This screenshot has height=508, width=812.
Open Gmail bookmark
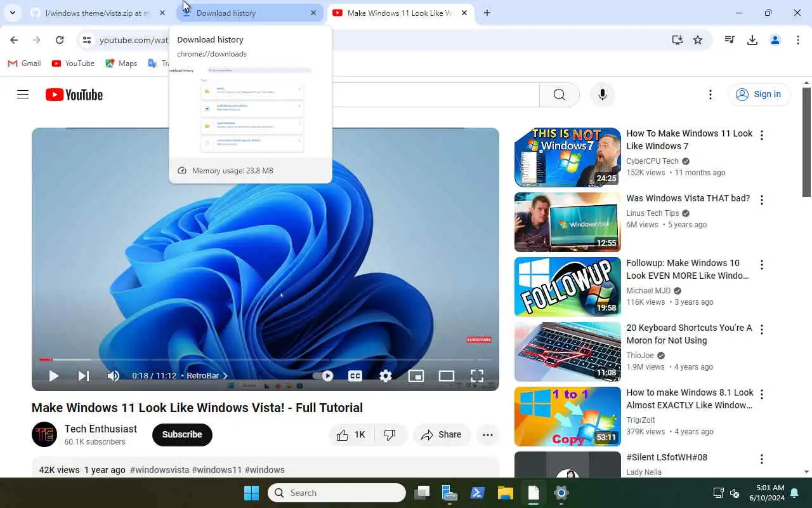pos(24,63)
